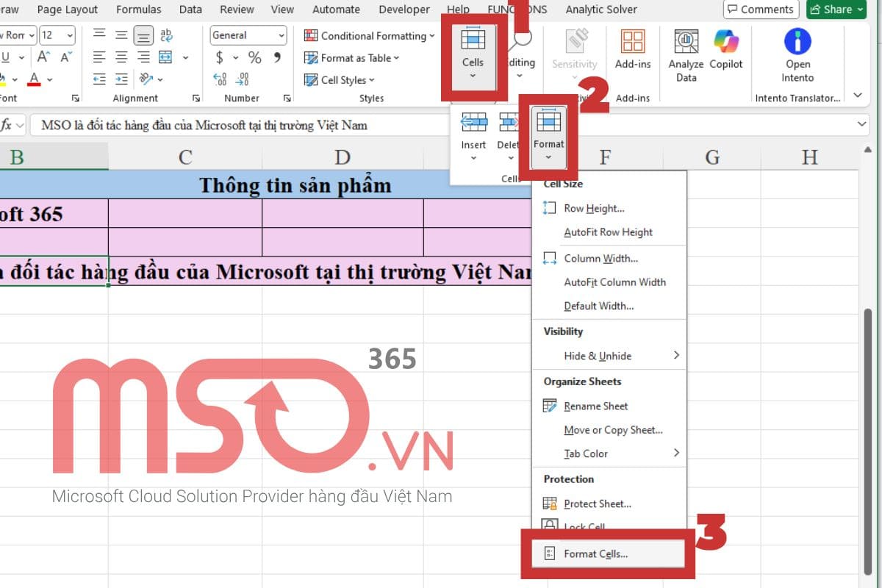The width and height of the screenshot is (882, 588).
Task: Open the Font Color dropdown arrow
Action: (50, 79)
